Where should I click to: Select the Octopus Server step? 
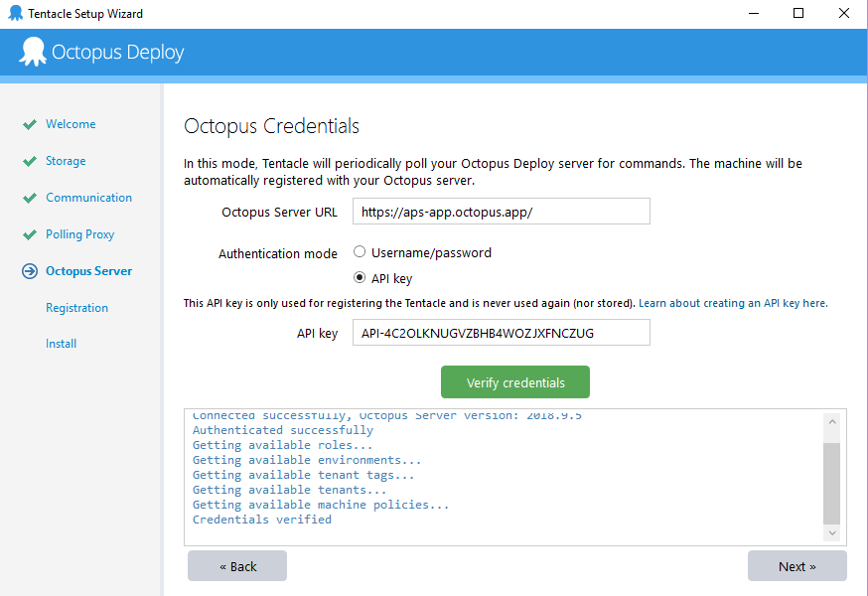tap(88, 271)
